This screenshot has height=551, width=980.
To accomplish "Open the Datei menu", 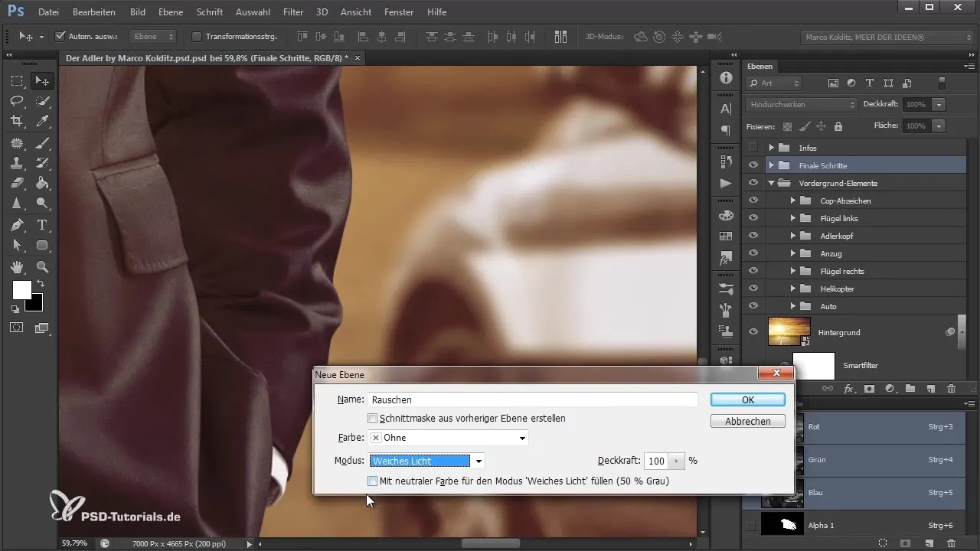I will (x=47, y=12).
